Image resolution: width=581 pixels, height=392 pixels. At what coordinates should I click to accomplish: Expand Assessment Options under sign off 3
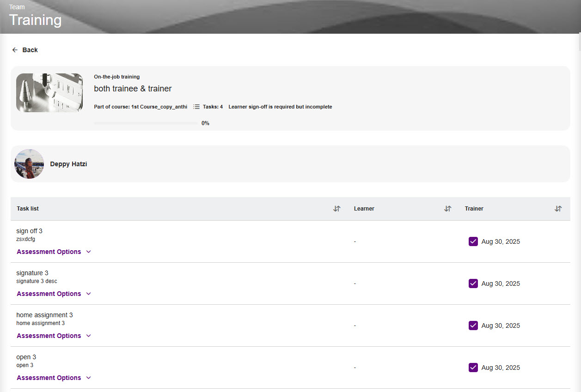coord(54,252)
